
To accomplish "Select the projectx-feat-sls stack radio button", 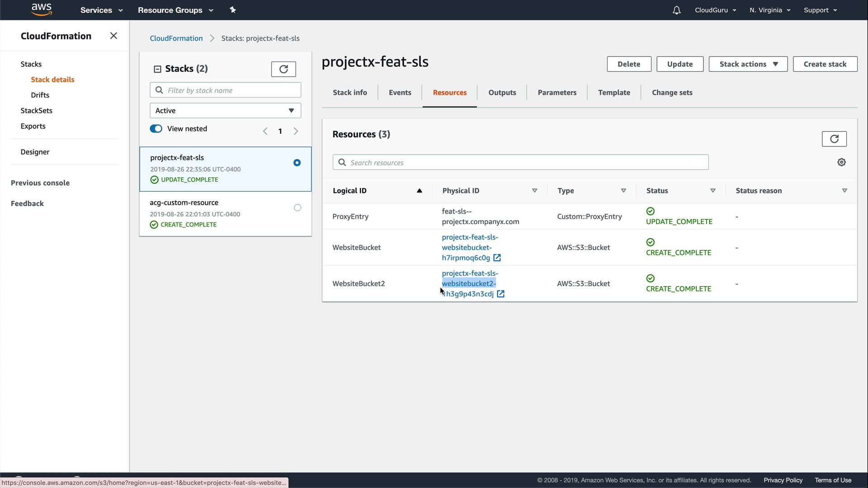I will coord(297,163).
